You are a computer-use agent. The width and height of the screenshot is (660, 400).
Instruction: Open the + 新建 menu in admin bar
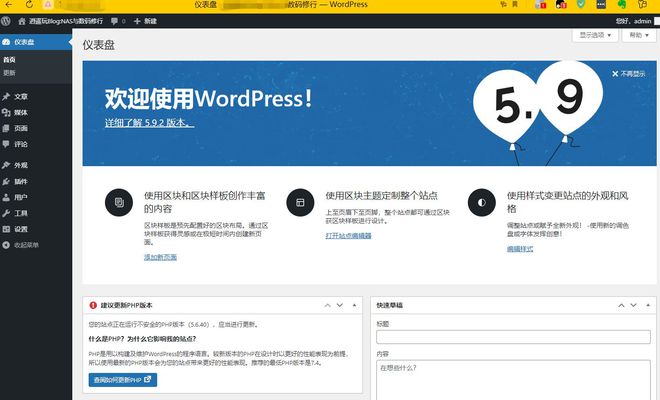[145, 21]
